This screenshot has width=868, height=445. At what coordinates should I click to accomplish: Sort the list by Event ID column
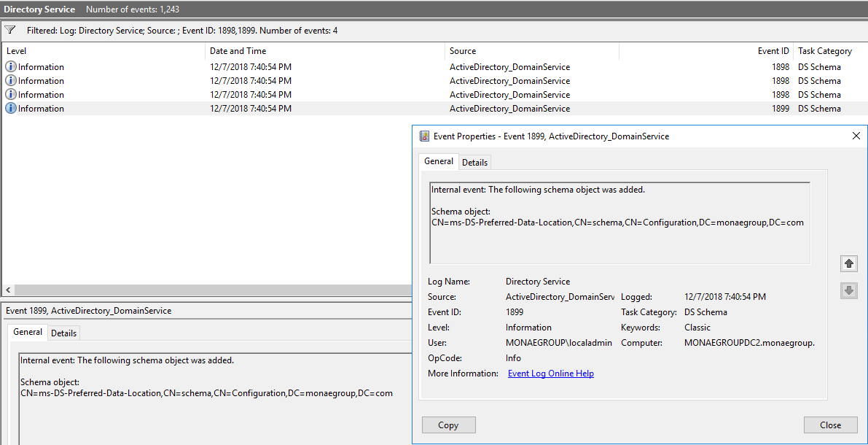773,51
